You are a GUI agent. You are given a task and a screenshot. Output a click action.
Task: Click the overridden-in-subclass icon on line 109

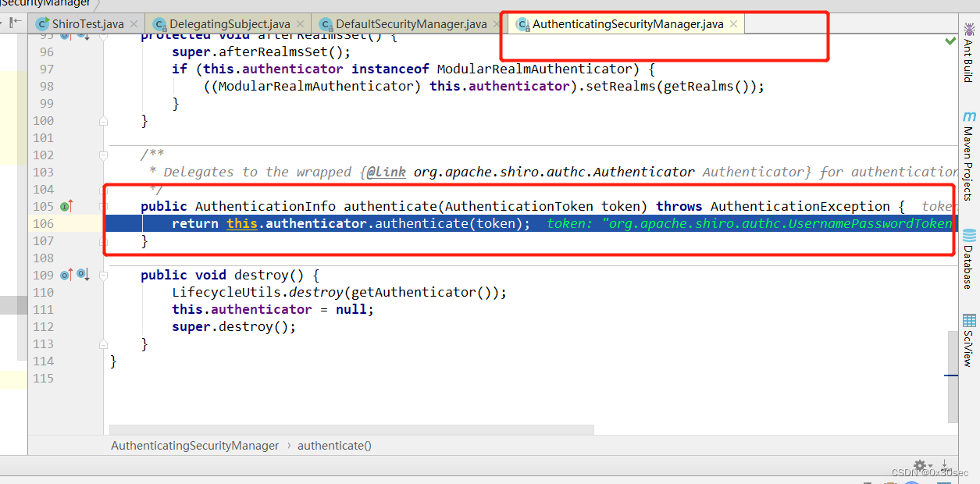click(82, 275)
